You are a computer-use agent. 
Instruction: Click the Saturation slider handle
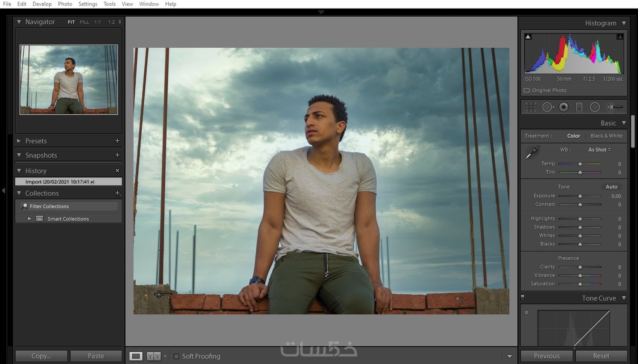[580, 284]
